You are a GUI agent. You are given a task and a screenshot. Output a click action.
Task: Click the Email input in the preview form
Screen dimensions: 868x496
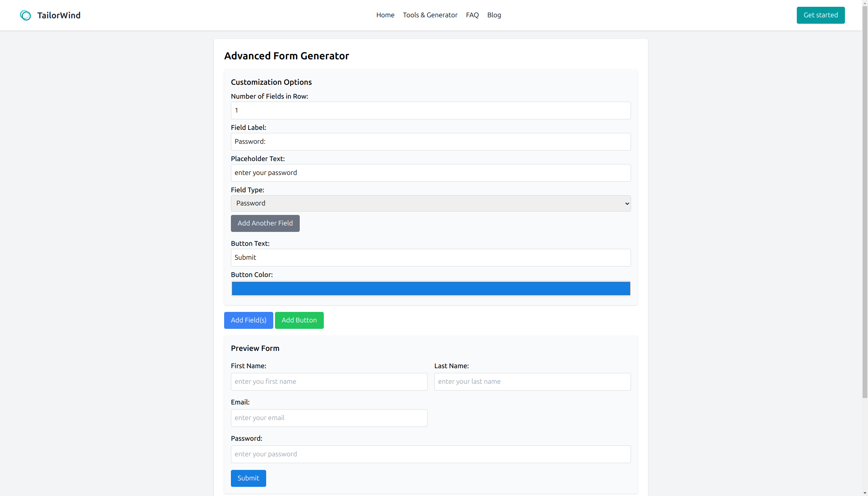click(x=329, y=418)
